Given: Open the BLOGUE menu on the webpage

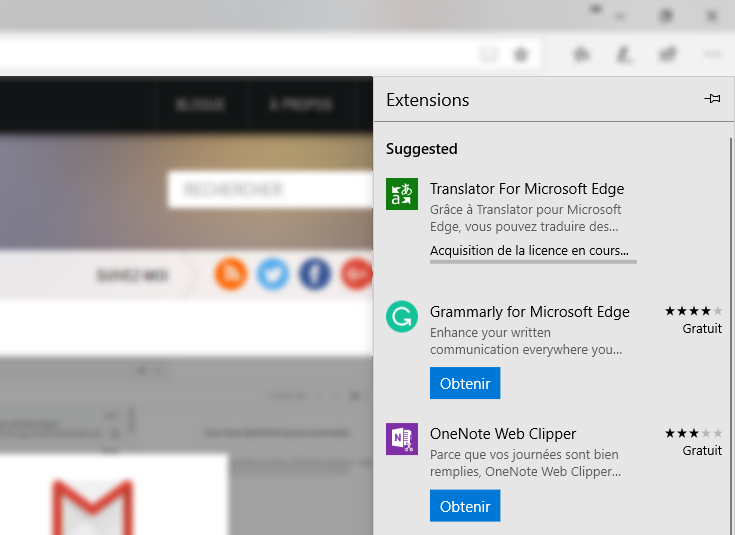Looking at the screenshot, I should [200, 104].
